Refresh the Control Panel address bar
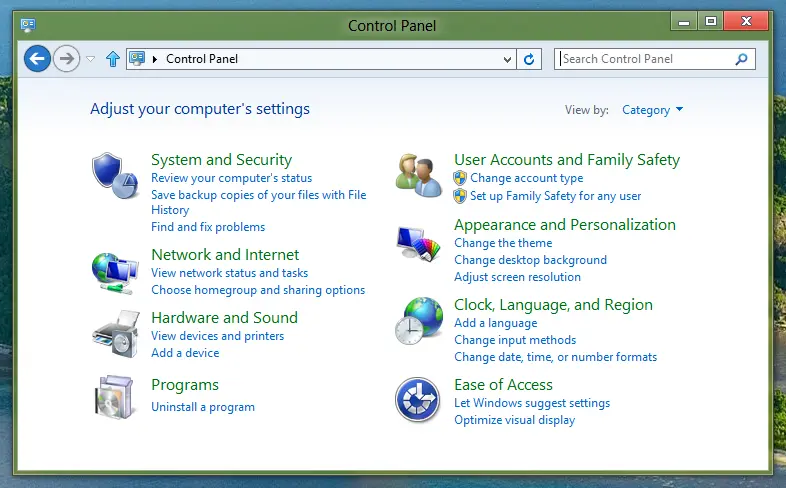The width and height of the screenshot is (786, 488). (x=529, y=59)
